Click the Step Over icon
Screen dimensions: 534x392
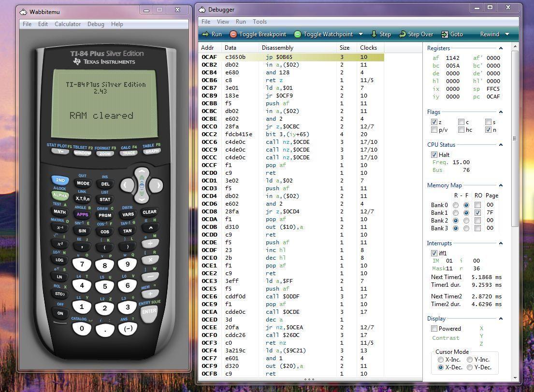click(403, 34)
